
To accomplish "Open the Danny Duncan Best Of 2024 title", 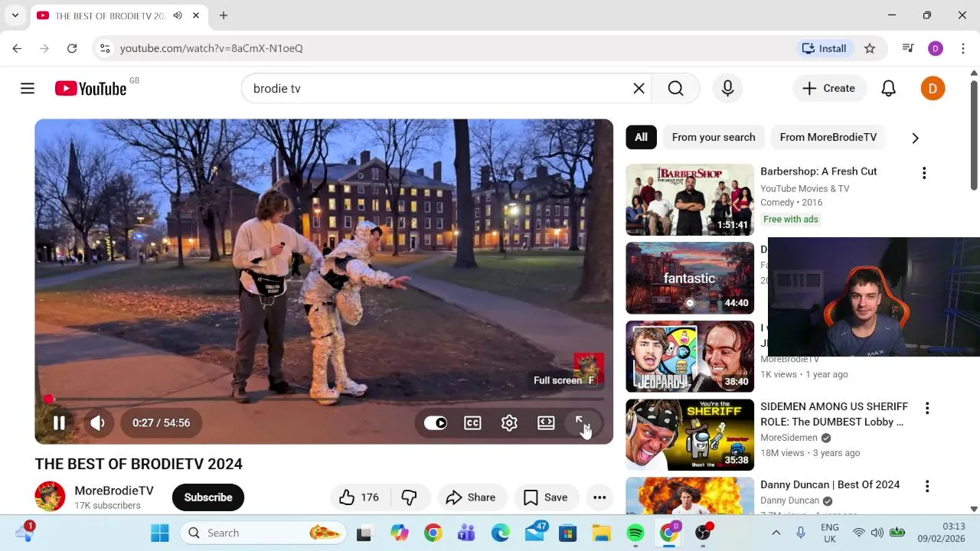I will coord(830,484).
